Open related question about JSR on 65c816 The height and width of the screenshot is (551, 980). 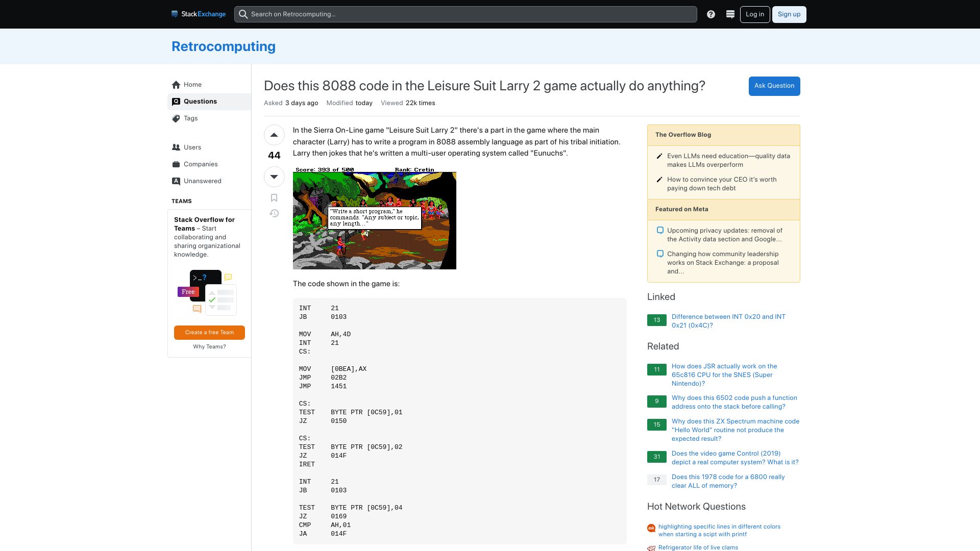[724, 375]
